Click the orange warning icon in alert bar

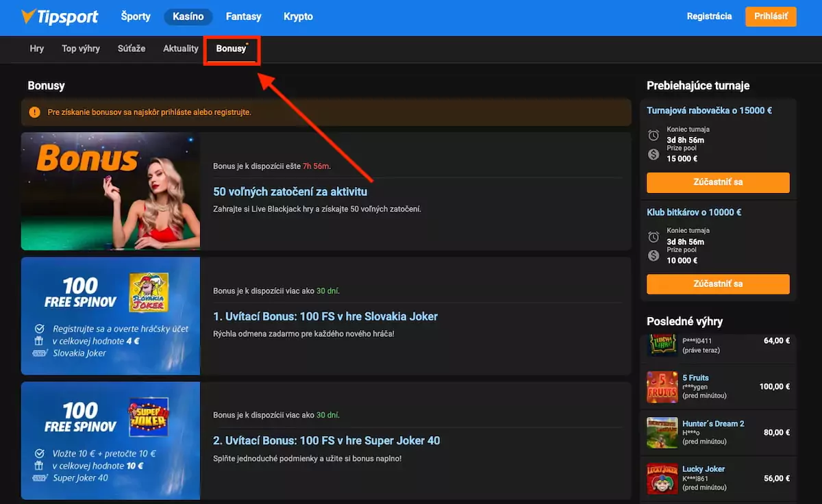[34, 112]
